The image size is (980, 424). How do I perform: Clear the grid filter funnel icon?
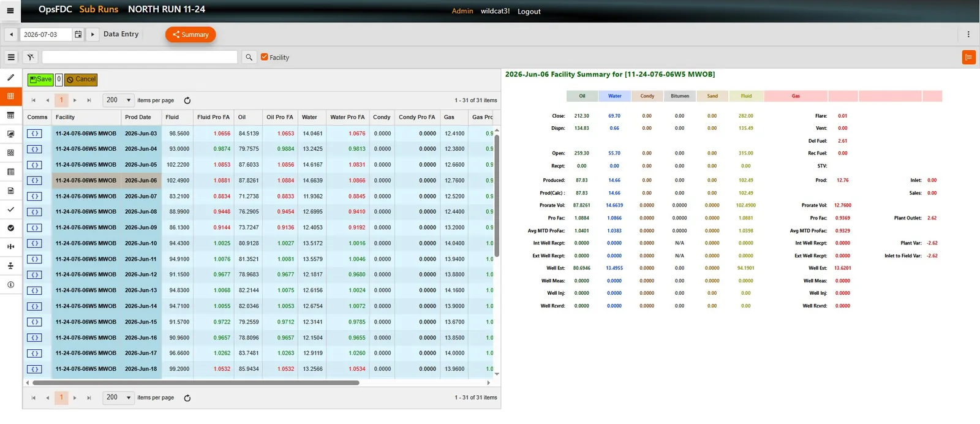31,57
